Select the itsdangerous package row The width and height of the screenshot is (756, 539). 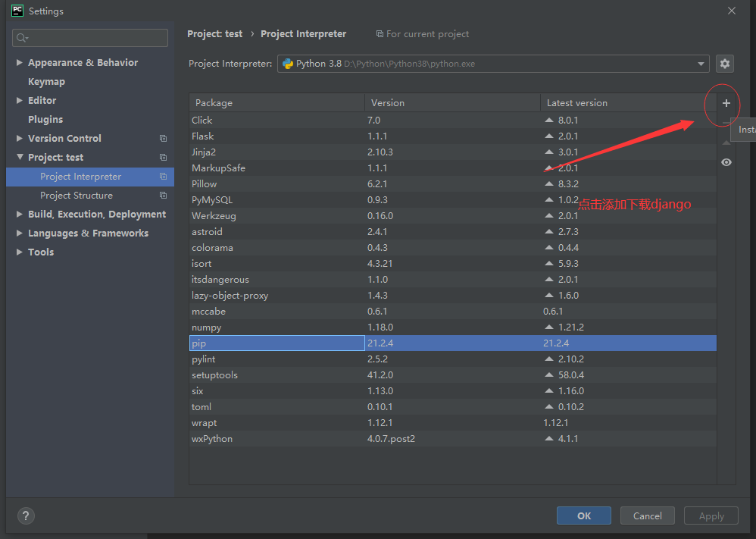click(453, 280)
